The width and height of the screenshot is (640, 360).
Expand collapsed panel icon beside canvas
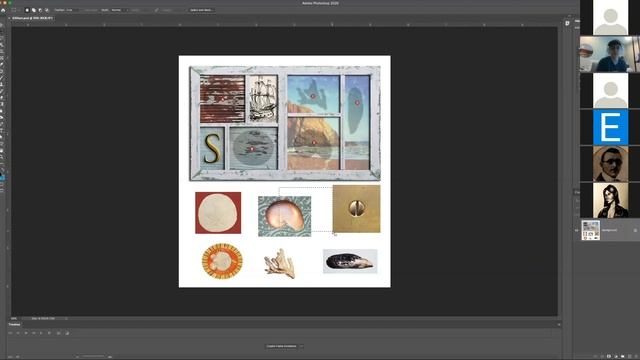567,23
